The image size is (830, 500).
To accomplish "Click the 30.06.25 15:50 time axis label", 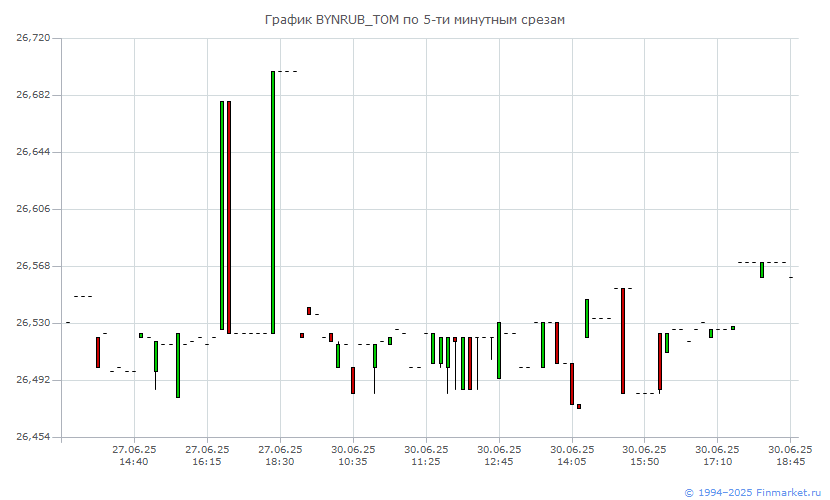I will (x=644, y=456).
